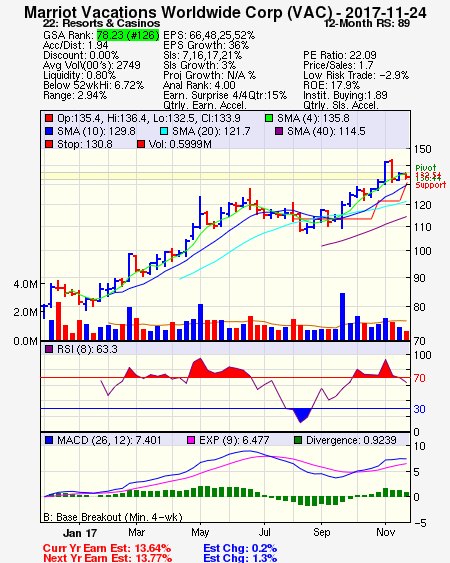The height and width of the screenshot is (563, 450).
Task: Click the 'Sls Growth: 3%' text
Action: [199, 65]
